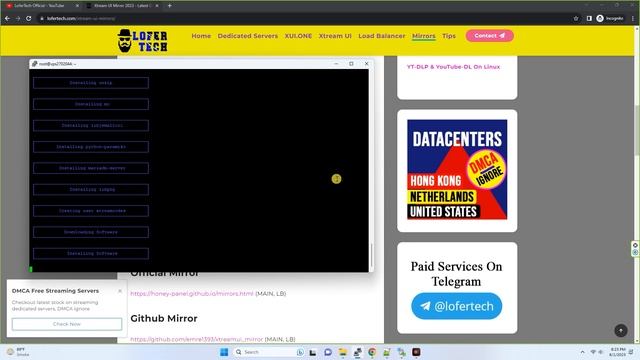Click the Lofer Tech logo
The width and height of the screenshot is (640, 360).
click(x=142, y=41)
